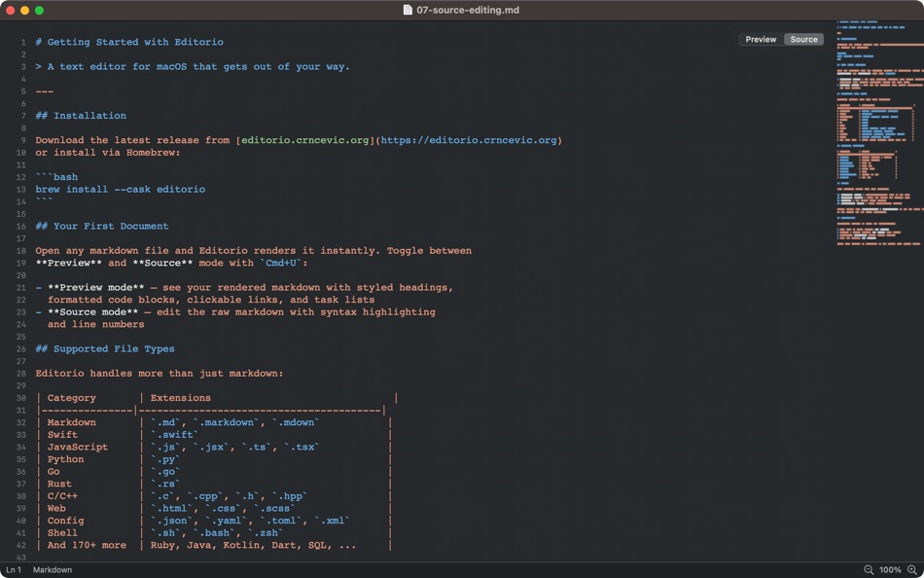The image size is (924, 578).
Task: Click 'Editorio handles more than just markdown:' line
Action: (x=160, y=374)
